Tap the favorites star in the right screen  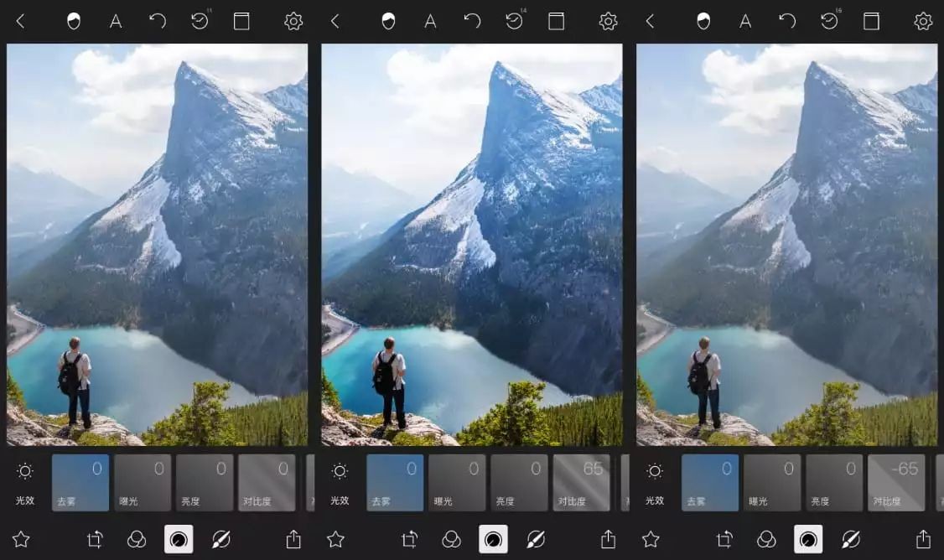pyautogui.click(x=651, y=539)
